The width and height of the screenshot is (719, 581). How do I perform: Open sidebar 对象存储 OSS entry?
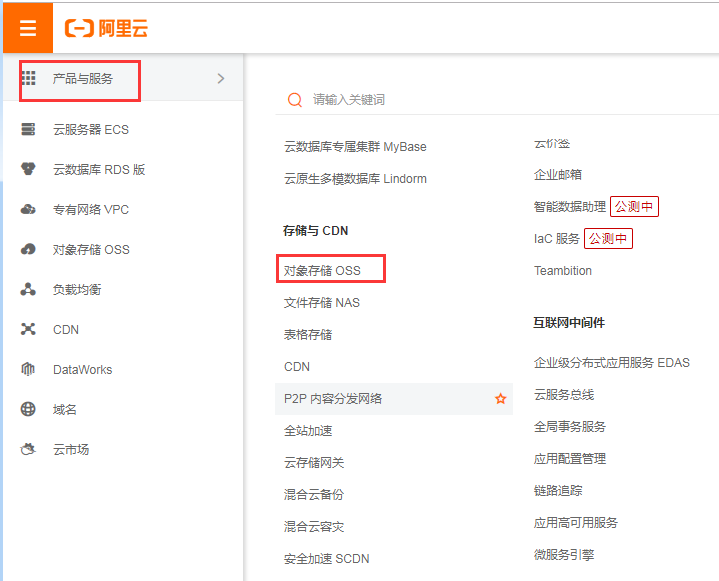[91, 249]
